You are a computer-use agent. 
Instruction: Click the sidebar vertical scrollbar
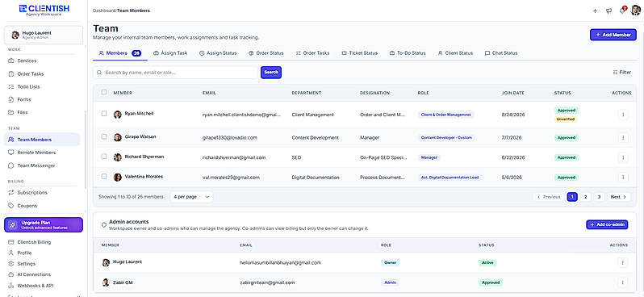(85, 150)
